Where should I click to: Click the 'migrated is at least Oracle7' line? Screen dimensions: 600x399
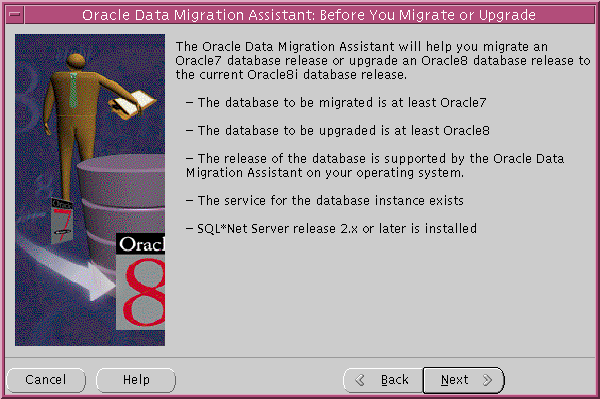(x=336, y=103)
